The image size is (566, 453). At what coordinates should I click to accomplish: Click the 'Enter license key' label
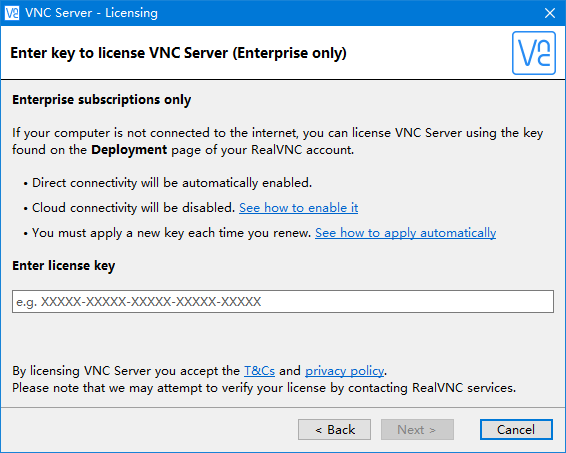pos(64,266)
